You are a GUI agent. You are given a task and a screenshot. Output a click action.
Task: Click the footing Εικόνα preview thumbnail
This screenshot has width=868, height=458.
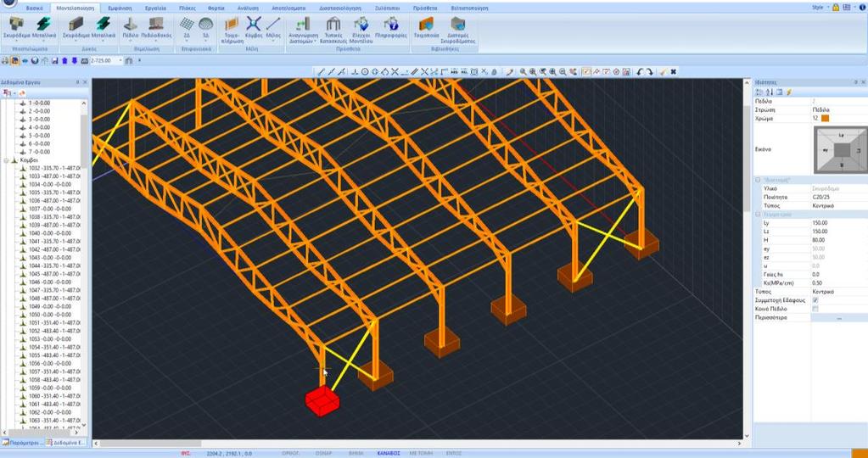click(840, 149)
